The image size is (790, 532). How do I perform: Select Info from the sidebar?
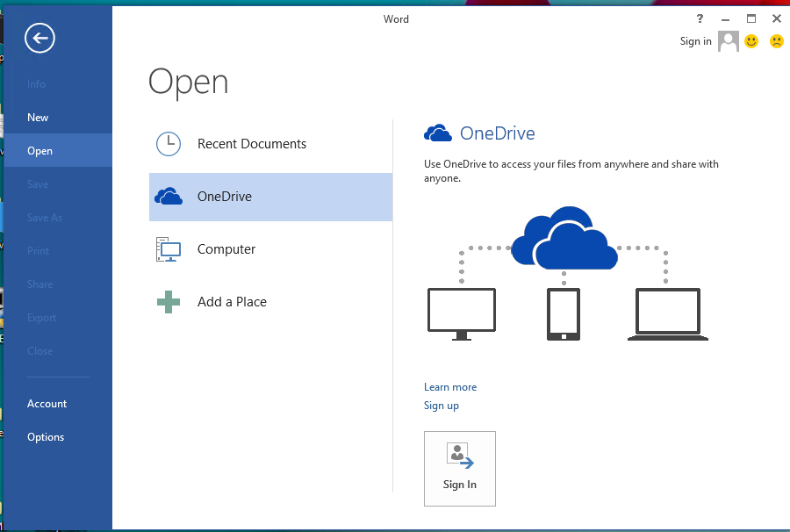pyautogui.click(x=36, y=83)
